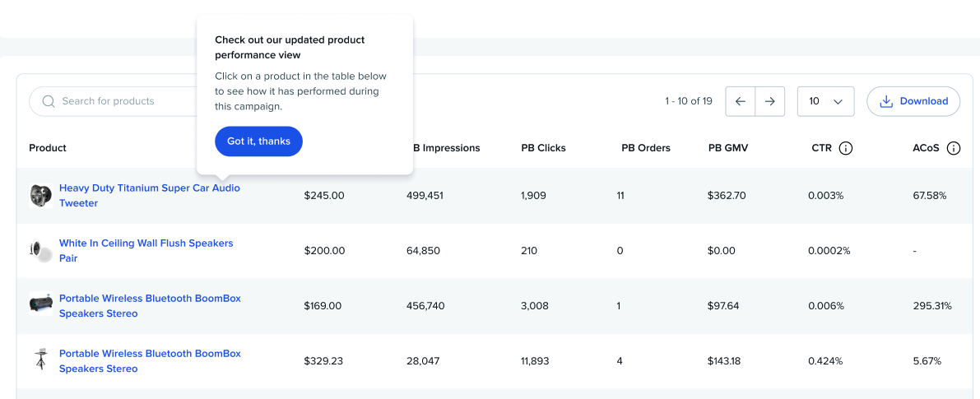This screenshot has width=980, height=399.
Task: Click the search magnifier icon
Action: (x=49, y=101)
